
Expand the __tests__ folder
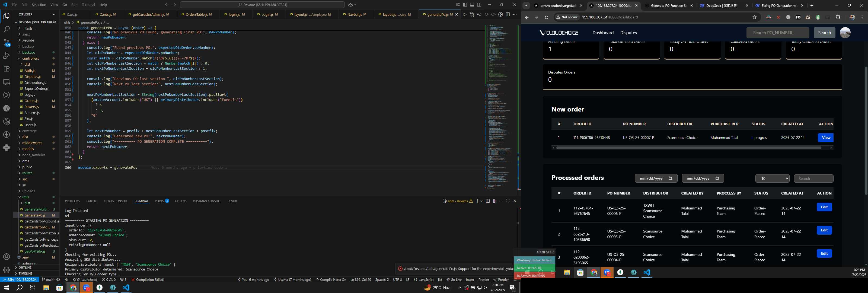[x=29, y=28]
